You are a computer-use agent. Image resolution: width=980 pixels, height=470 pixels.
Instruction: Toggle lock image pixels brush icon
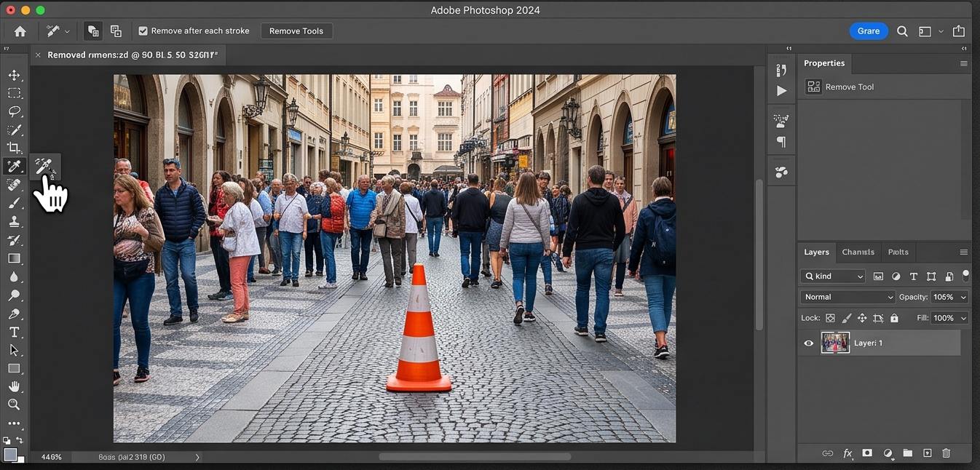[846, 318]
